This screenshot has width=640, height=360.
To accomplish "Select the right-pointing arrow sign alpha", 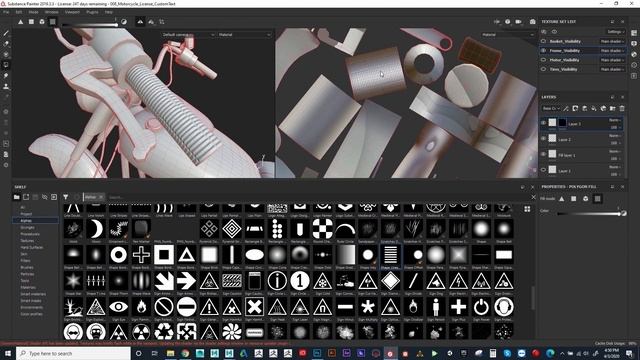I will (x=186, y=281).
